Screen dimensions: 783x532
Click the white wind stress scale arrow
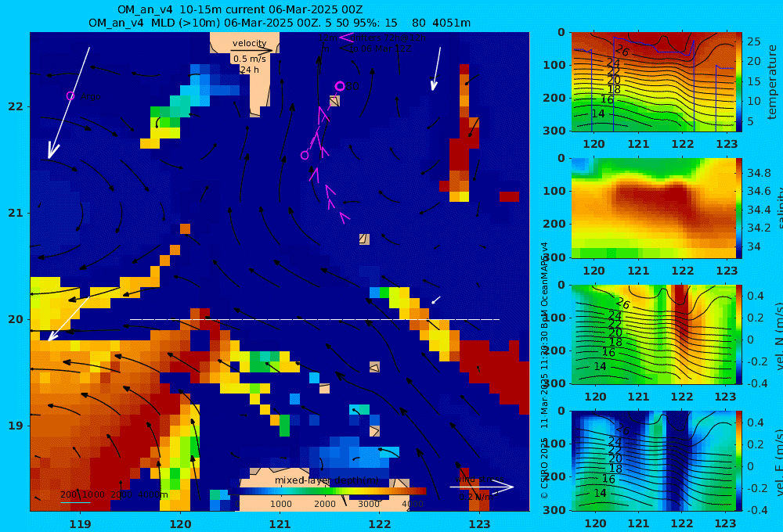pyautogui.click(x=482, y=487)
